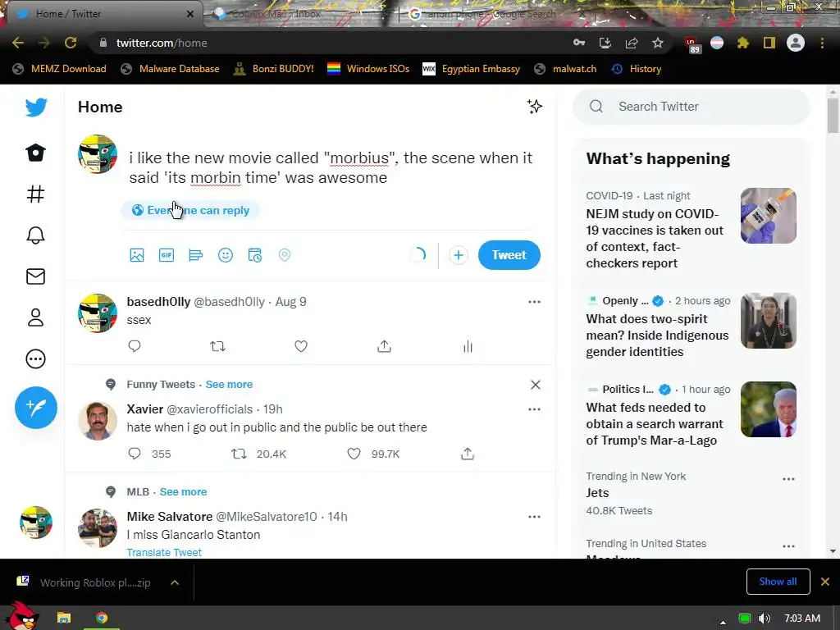Retweet basedh0lly's ssex tweet

click(x=217, y=346)
